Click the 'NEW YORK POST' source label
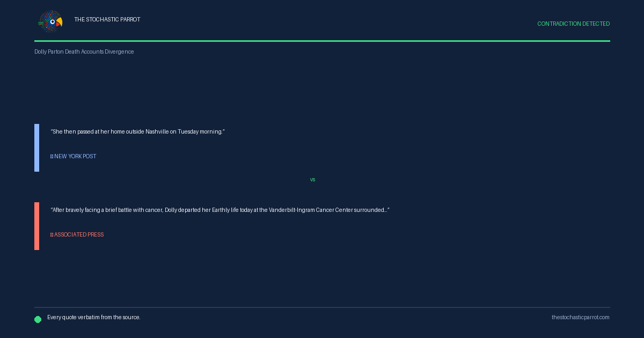 [74, 157]
